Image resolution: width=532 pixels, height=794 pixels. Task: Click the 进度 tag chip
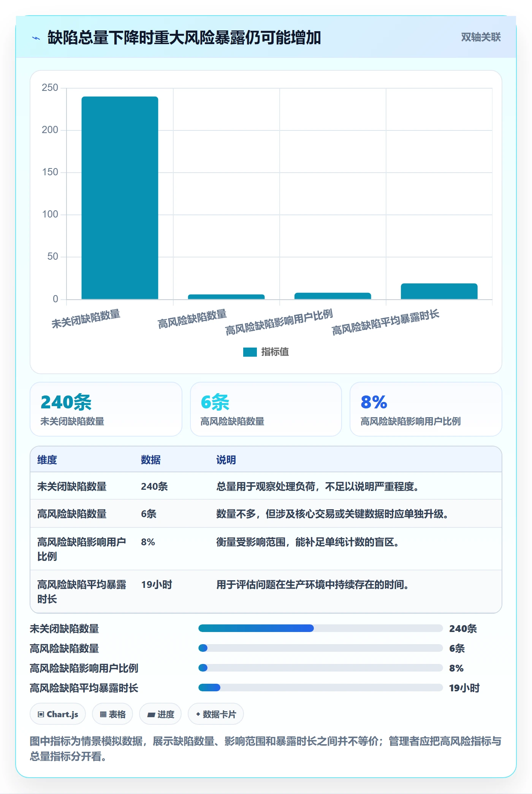click(x=160, y=714)
